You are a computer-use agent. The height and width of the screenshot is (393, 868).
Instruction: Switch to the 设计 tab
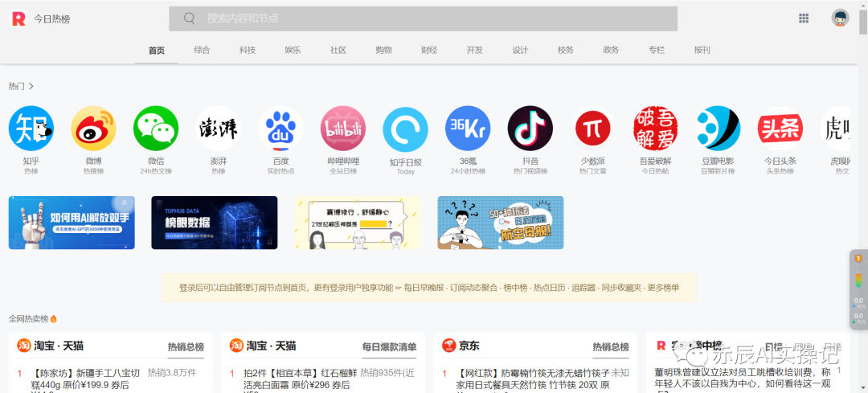coord(520,50)
